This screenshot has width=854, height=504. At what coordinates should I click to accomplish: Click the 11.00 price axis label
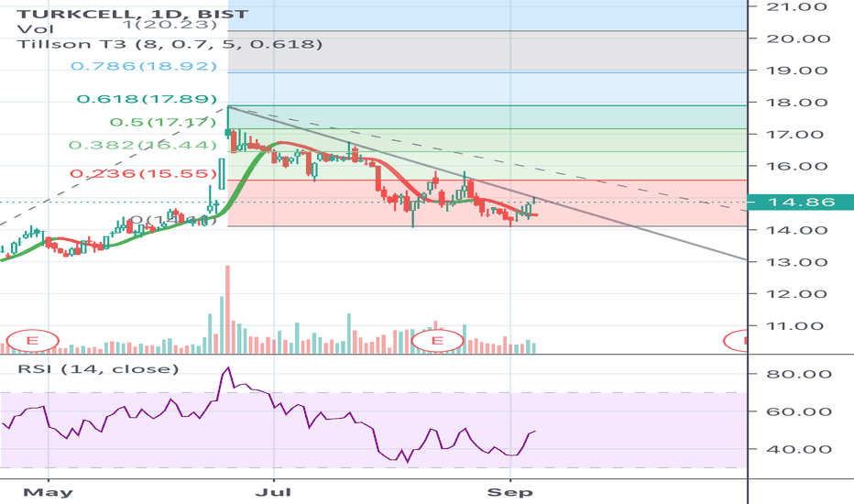(x=797, y=326)
